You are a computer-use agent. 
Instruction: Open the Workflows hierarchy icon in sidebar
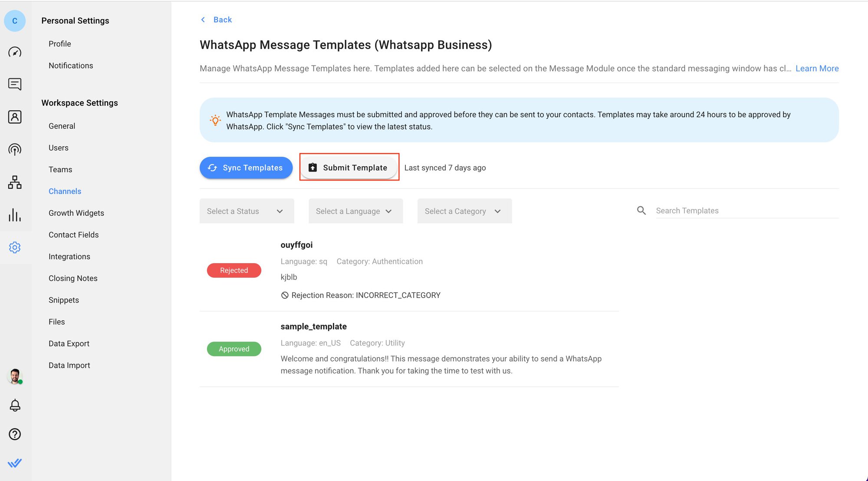15,182
